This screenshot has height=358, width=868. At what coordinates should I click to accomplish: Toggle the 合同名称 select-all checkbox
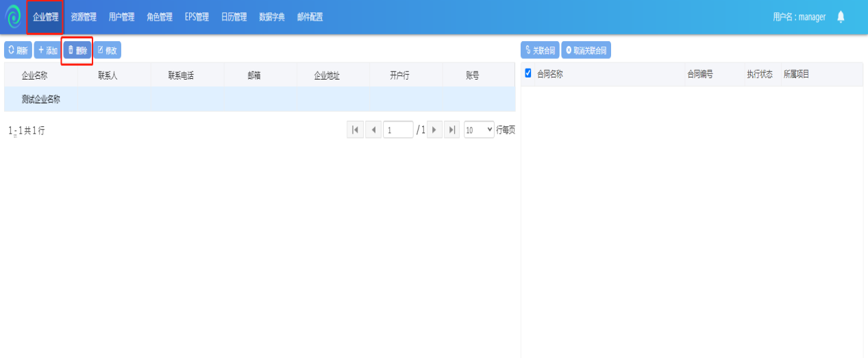(528, 73)
